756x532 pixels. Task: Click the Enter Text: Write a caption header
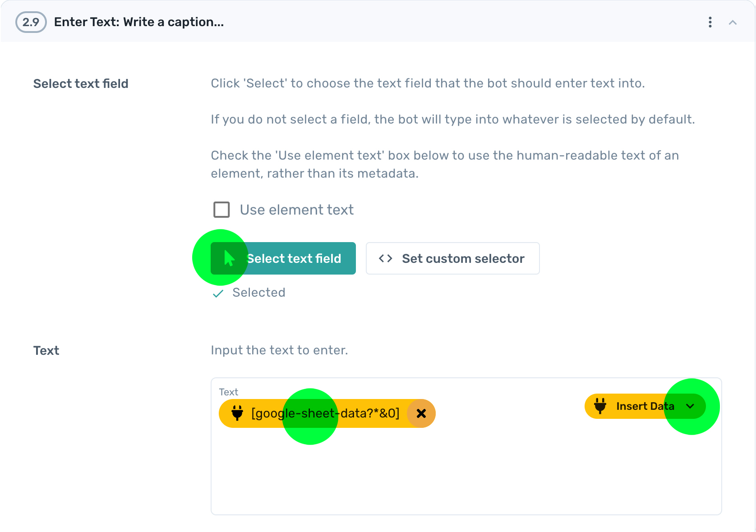(x=139, y=22)
